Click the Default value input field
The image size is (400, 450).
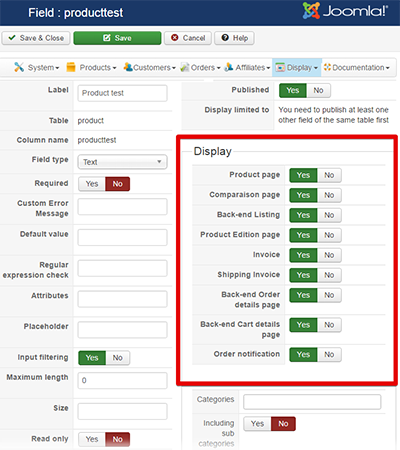[122, 237]
